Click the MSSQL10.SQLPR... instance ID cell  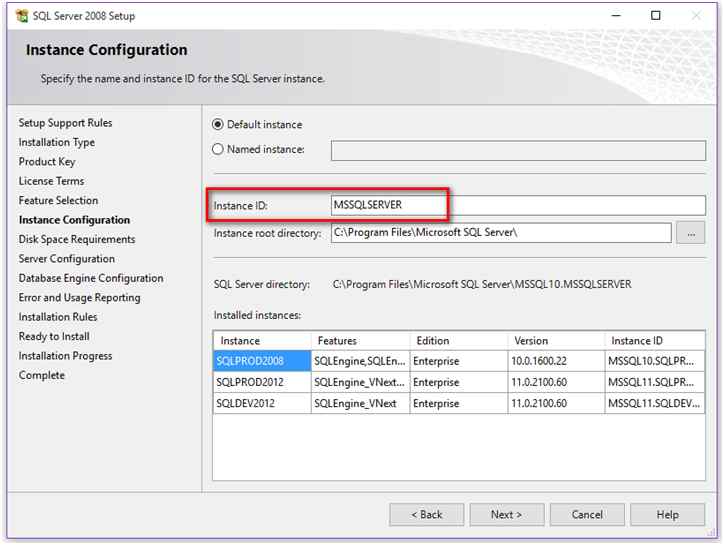655,361
